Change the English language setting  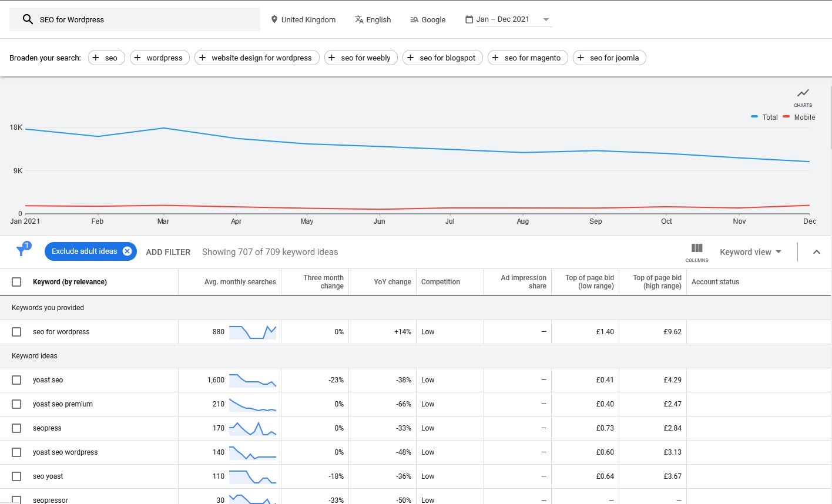pyautogui.click(x=373, y=19)
